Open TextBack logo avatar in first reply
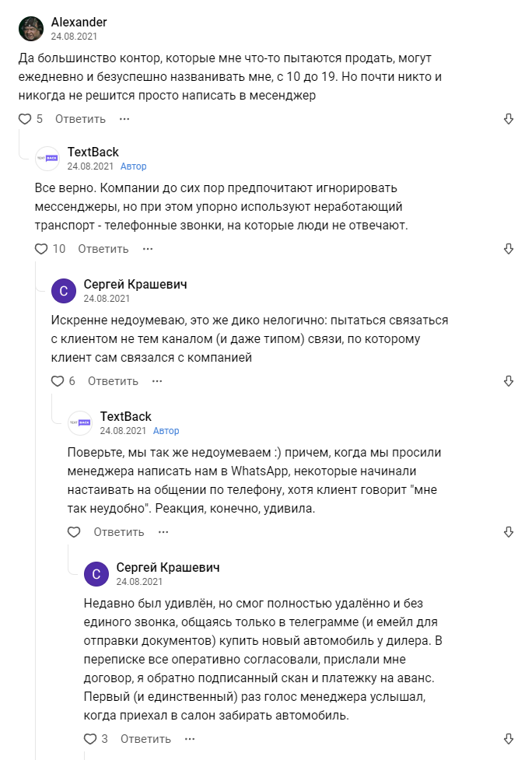532x760 pixels. tap(47, 159)
